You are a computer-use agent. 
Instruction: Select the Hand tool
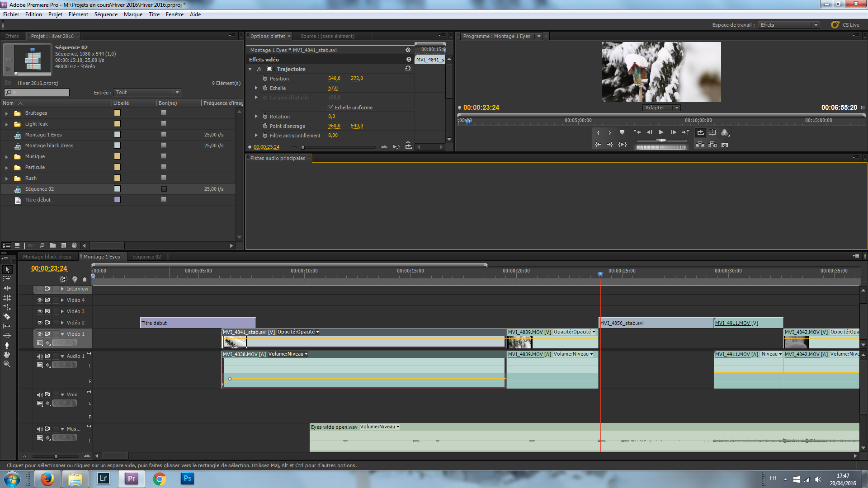7,355
